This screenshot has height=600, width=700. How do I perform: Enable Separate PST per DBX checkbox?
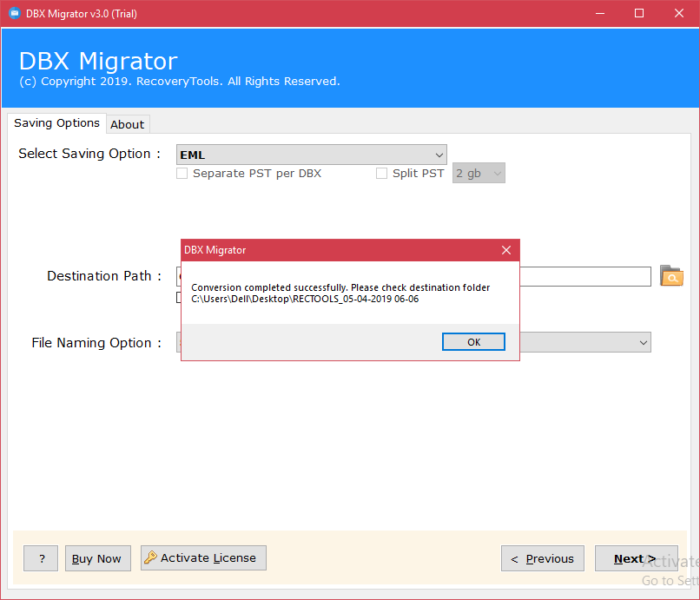[182, 173]
